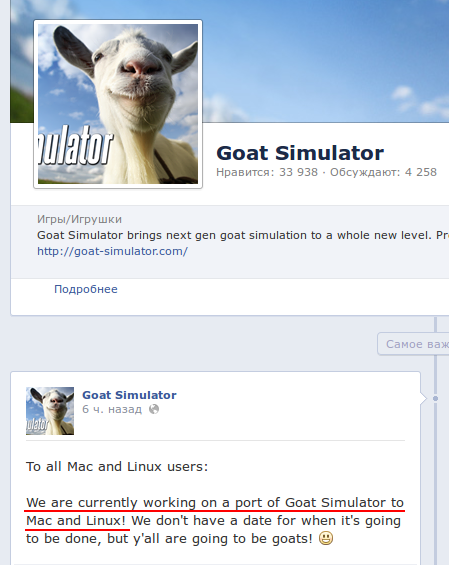This screenshot has height=565, width=449.
Task: Open the Нравится: 33 938 likes count
Action: tap(267, 172)
